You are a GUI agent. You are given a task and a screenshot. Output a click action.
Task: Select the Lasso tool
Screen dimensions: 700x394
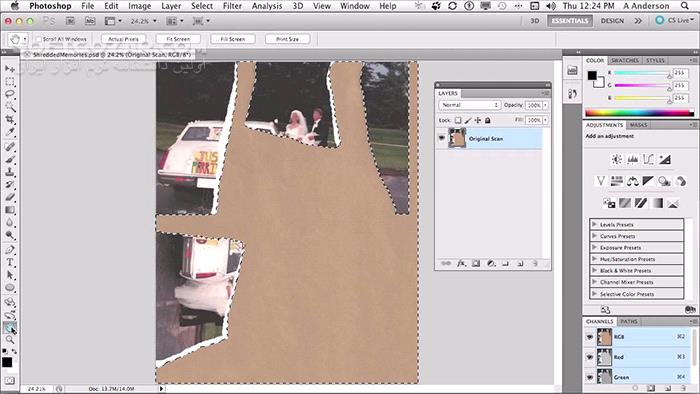(x=10, y=94)
